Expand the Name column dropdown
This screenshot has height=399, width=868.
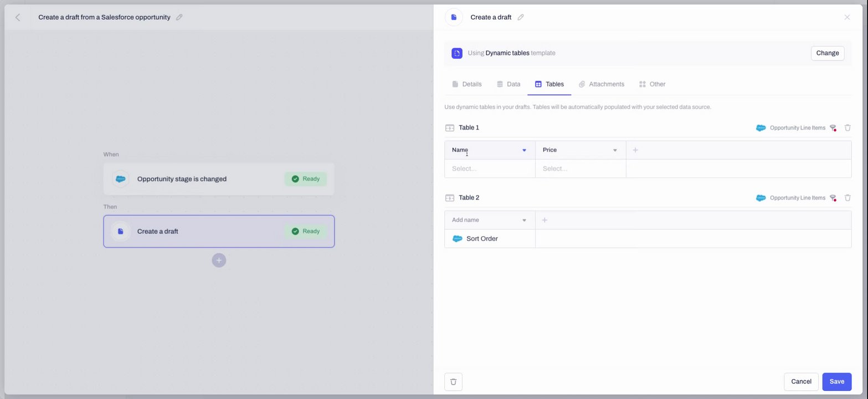click(x=524, y=150)
